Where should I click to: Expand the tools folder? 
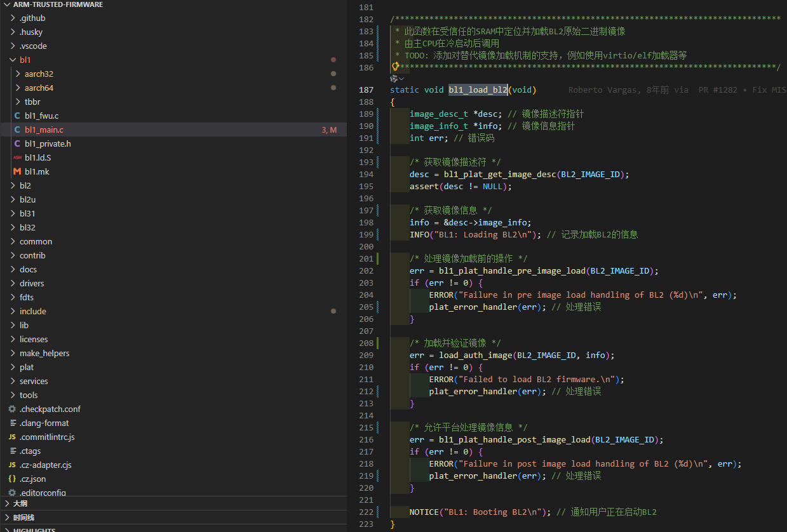click(x=13, y=395)
